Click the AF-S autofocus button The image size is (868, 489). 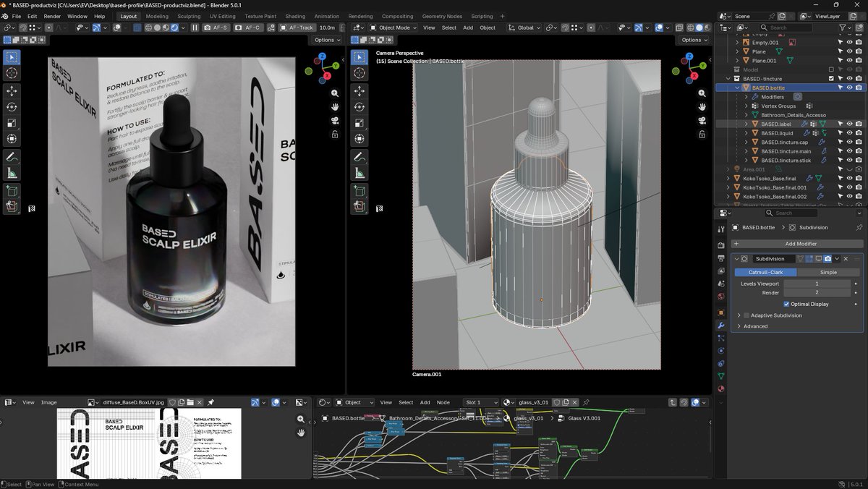click(x=216, y=27)
